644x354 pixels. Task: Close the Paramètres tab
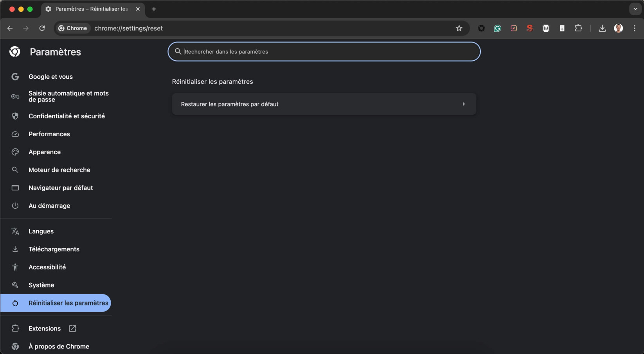coord(138,9)
